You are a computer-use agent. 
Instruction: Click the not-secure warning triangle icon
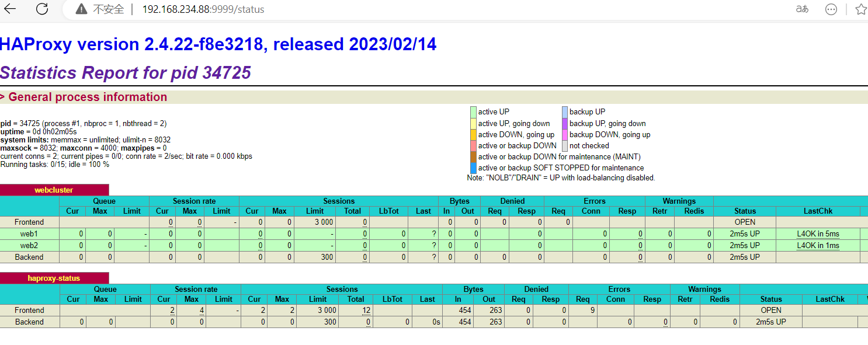coord(81,9)
